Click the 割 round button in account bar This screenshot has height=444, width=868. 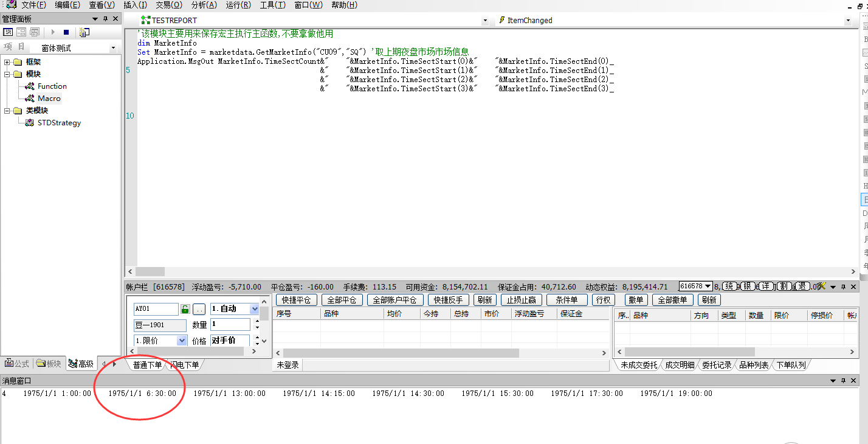[x=784, y=286]
